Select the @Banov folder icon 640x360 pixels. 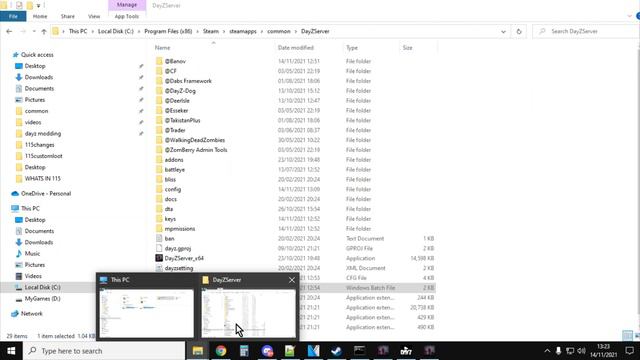(x=159, y=61)
